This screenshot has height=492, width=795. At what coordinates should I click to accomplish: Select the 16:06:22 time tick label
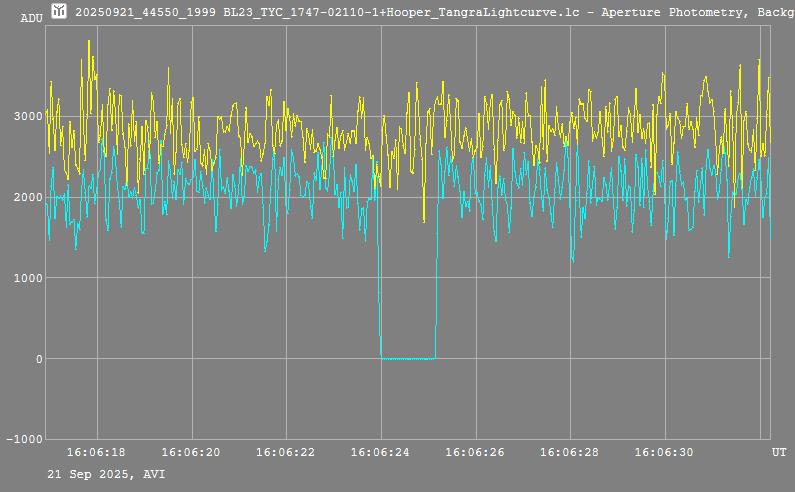pos(286,453)
